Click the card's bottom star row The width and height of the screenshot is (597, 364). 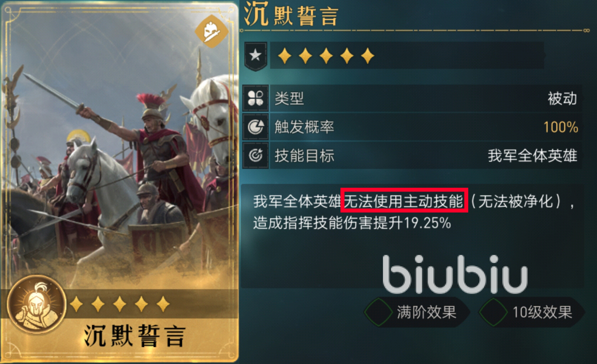tap(119, 303)
